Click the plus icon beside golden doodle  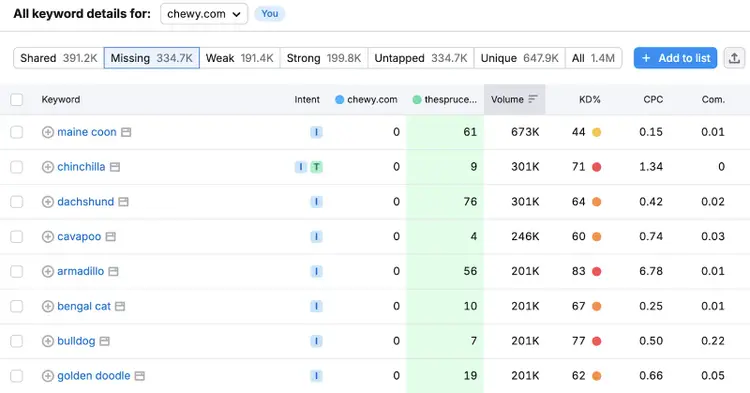47,376
